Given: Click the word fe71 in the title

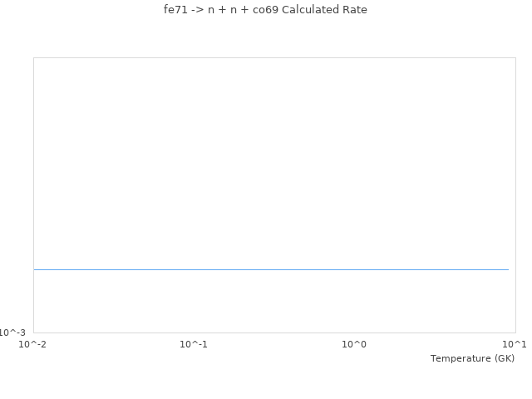Looking at the screenshot, I should pos(175,10).
